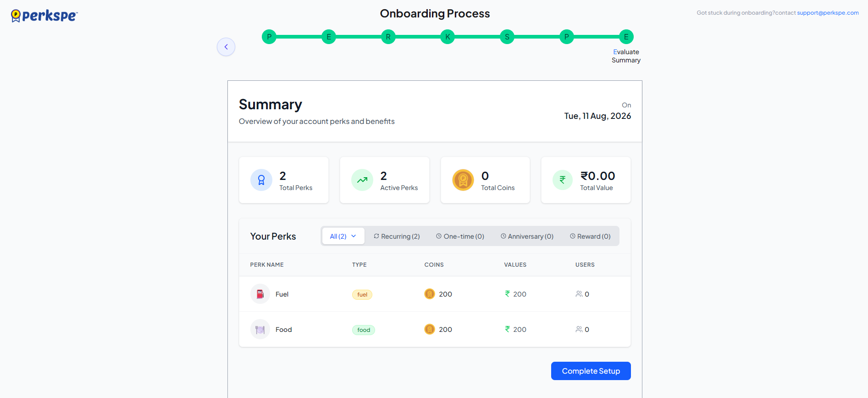
Task: Click the users icon in Food row
Action: [x=579, y=329]
